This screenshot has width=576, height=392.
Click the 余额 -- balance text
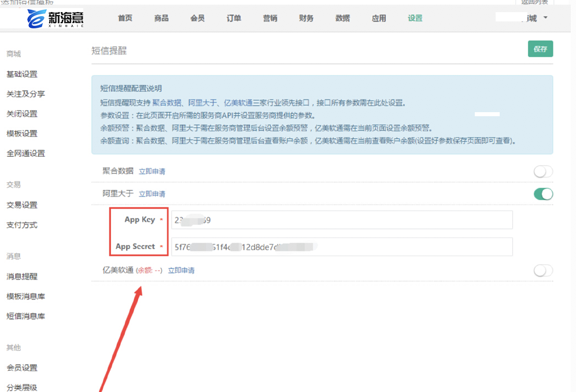click(149, 271)
